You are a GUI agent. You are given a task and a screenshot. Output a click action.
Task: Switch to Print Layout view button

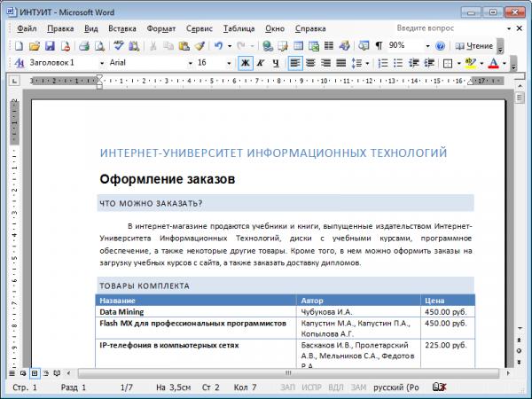tap(35, 373)
